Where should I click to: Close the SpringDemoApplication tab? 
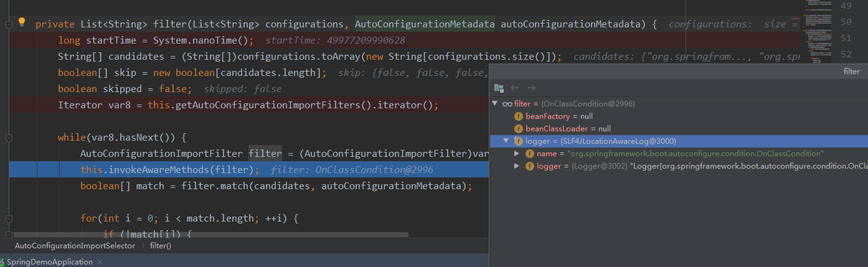100,262
